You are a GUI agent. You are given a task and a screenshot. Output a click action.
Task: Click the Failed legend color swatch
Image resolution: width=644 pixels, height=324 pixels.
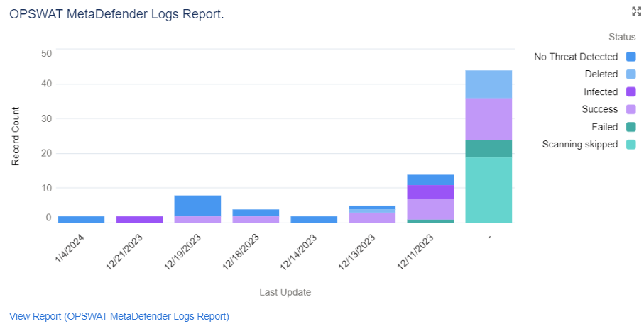[631, 127]
